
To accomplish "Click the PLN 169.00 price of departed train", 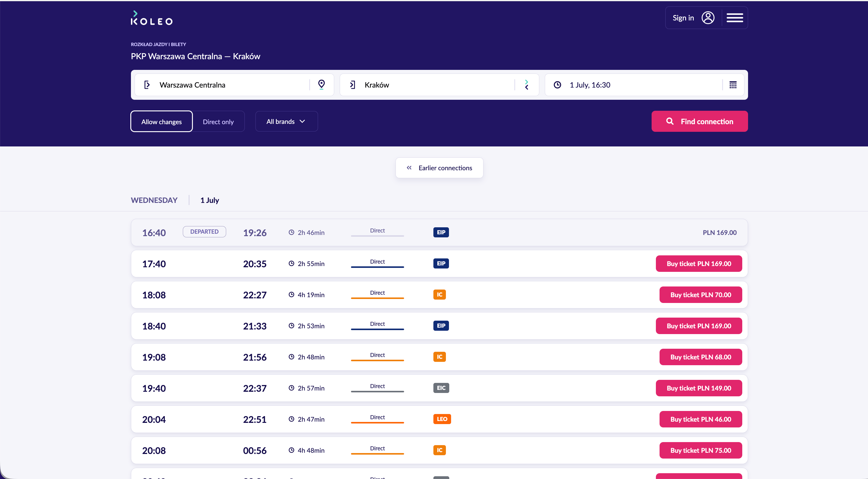I will click(720, 232).
